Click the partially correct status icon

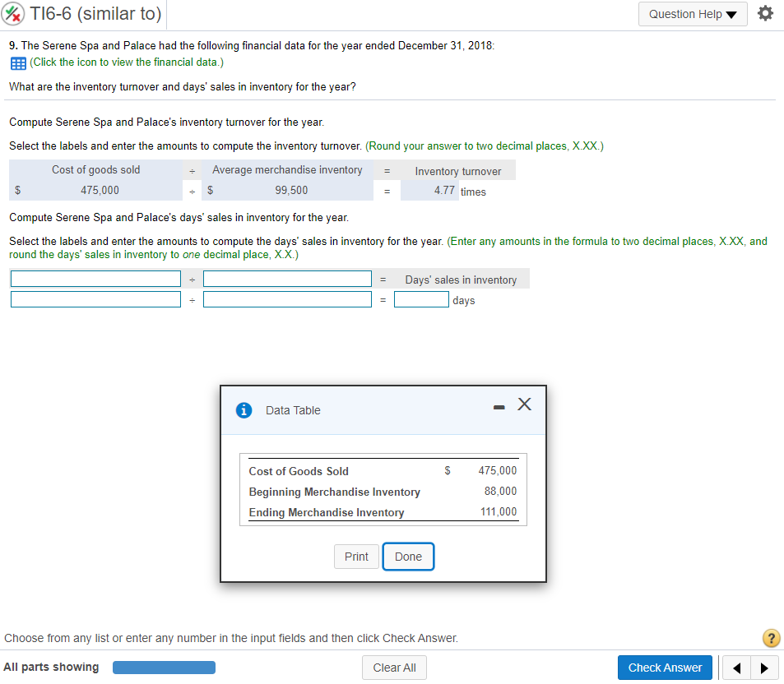tap(13, 14)
